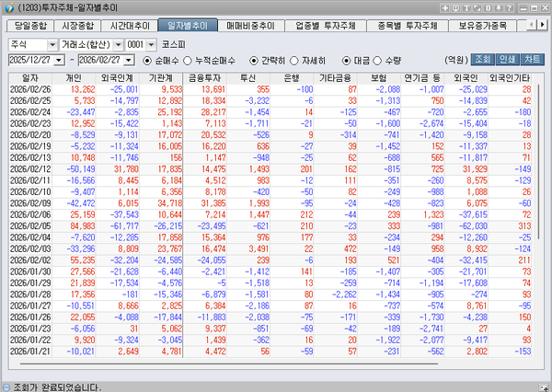The height and width of the screenshot is (392, 552).
Task: Click the 외국인계 column header
Action: click(x=118, y=78)
